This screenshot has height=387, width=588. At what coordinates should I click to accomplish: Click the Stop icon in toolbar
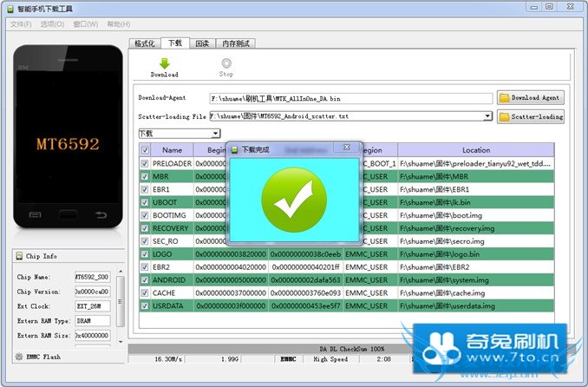pos(226,63)
